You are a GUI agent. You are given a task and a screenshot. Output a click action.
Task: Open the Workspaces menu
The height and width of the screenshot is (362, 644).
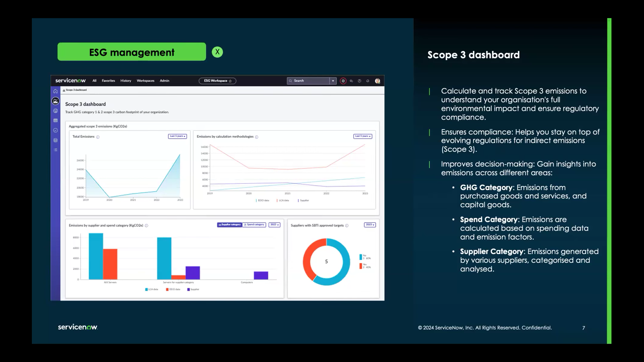click(x=146, y=81)
